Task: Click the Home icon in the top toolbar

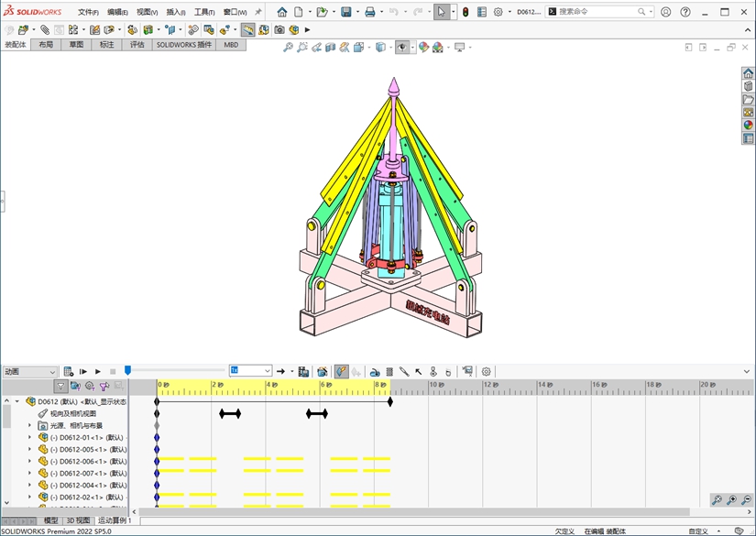Action: click(x=282, y=12)
